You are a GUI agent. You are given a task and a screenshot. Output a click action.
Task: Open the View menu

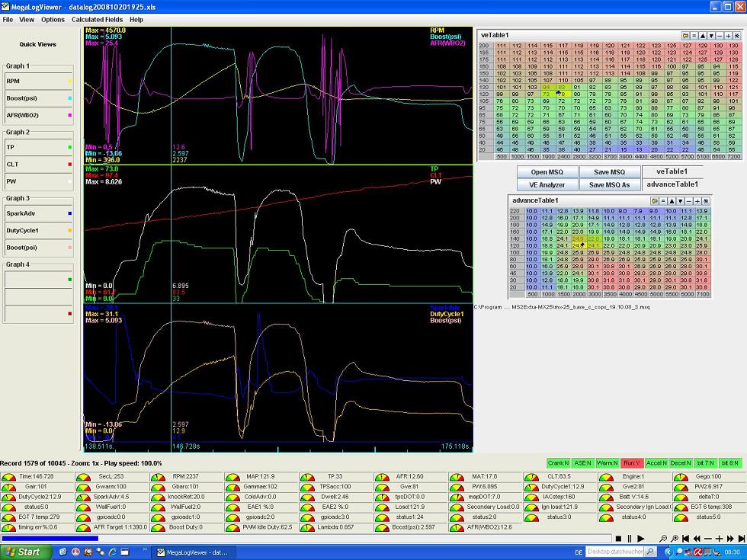[27, 20]
